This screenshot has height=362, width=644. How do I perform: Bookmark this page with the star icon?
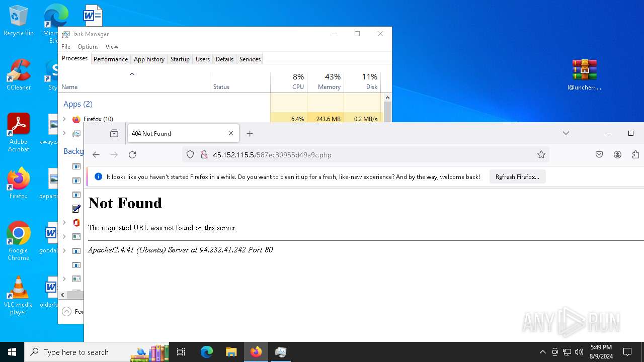541,155
